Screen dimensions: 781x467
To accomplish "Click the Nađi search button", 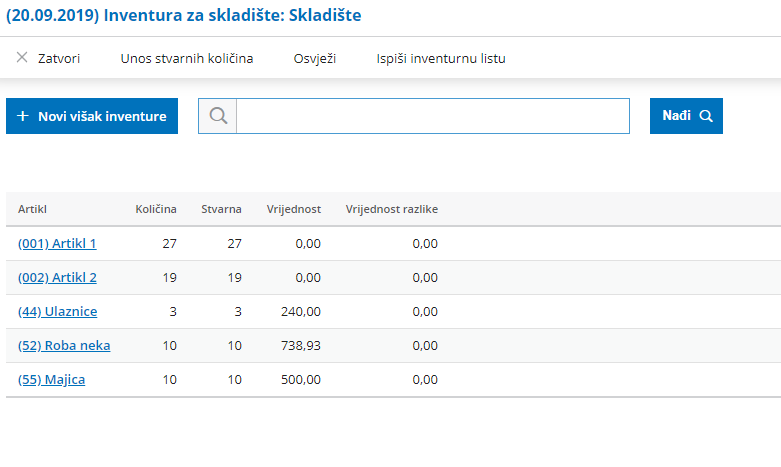I will 686,116.
